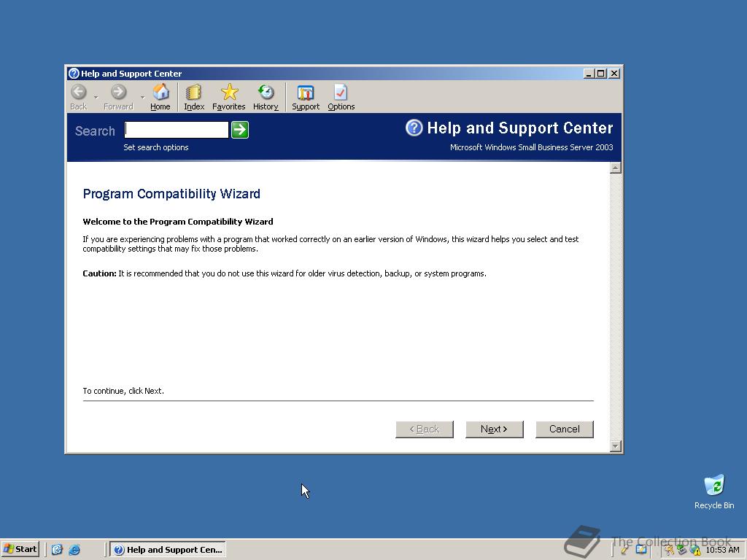Click the disabled wizard Back button
Viewport: 747px width, 560px height.
point(424,429)
